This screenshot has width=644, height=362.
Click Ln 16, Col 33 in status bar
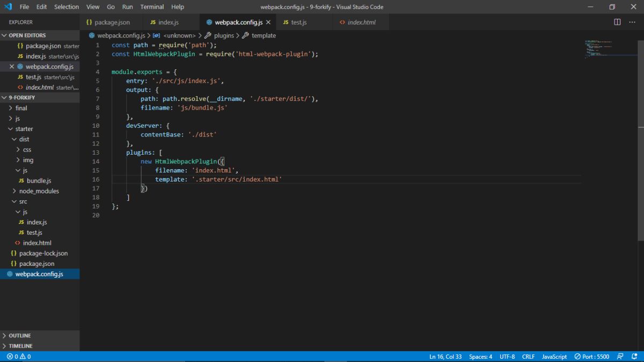pyautogui.click(x=445, y=357)
